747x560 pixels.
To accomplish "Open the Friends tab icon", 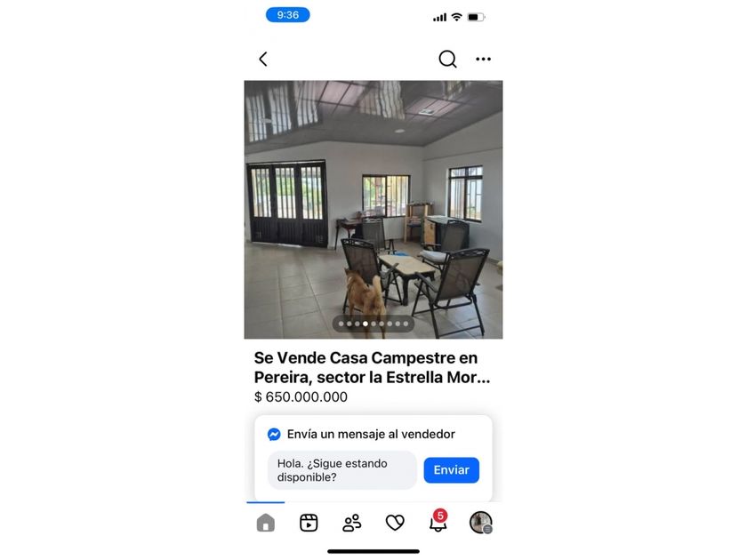I will (x=352, y=523).
